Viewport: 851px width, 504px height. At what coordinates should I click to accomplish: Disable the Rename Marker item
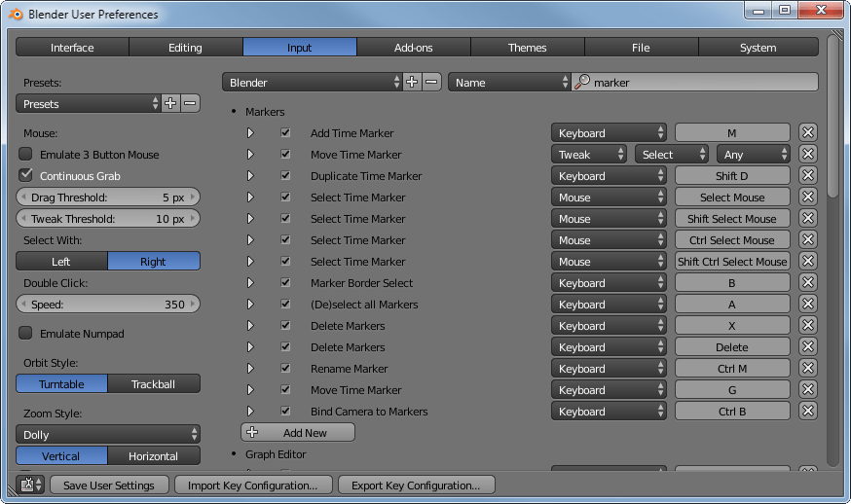pyautogui.click(x=285, y=369)
